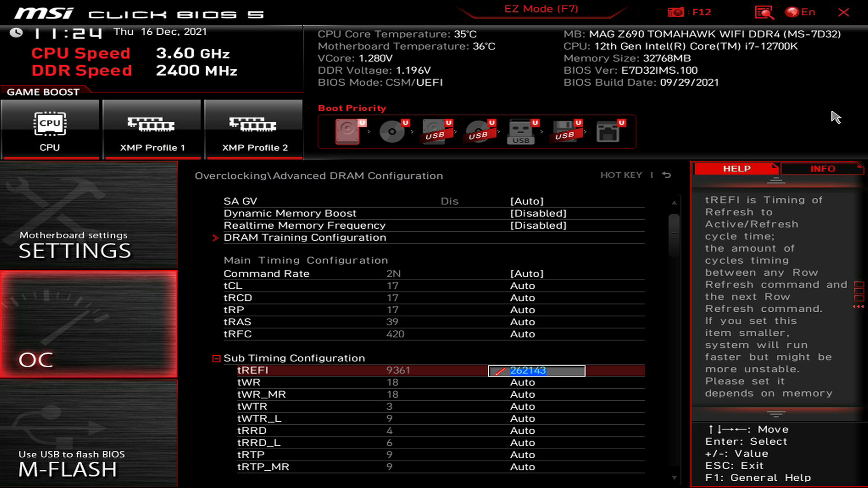Click the red side panel arrows handle
Viewport: 868px width, 488px height.
point(859,295)
